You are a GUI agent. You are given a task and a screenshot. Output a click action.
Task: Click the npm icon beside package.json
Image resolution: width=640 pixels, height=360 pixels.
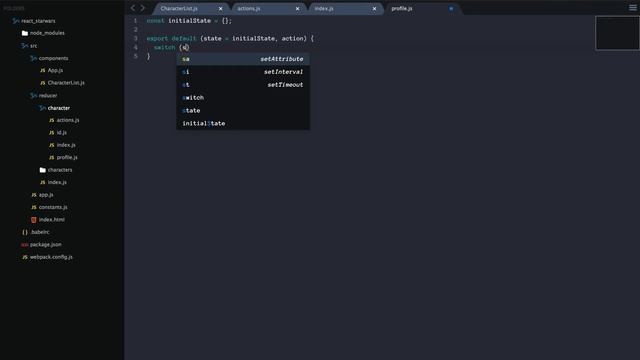[24, 245]
